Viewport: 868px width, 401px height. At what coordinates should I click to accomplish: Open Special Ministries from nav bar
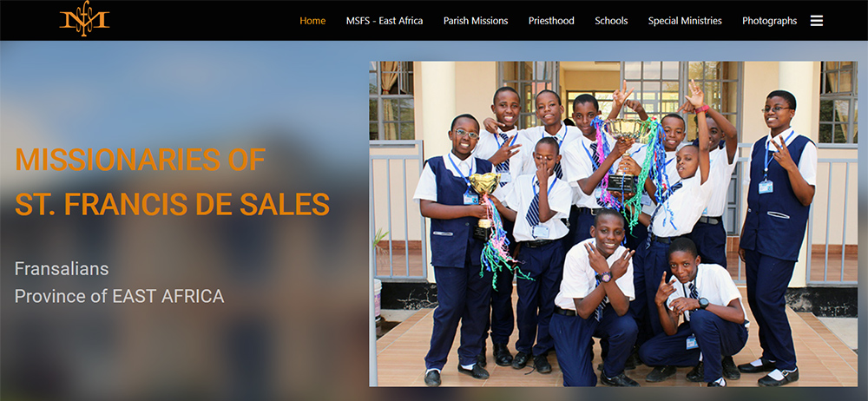click(x=685, y=21)
